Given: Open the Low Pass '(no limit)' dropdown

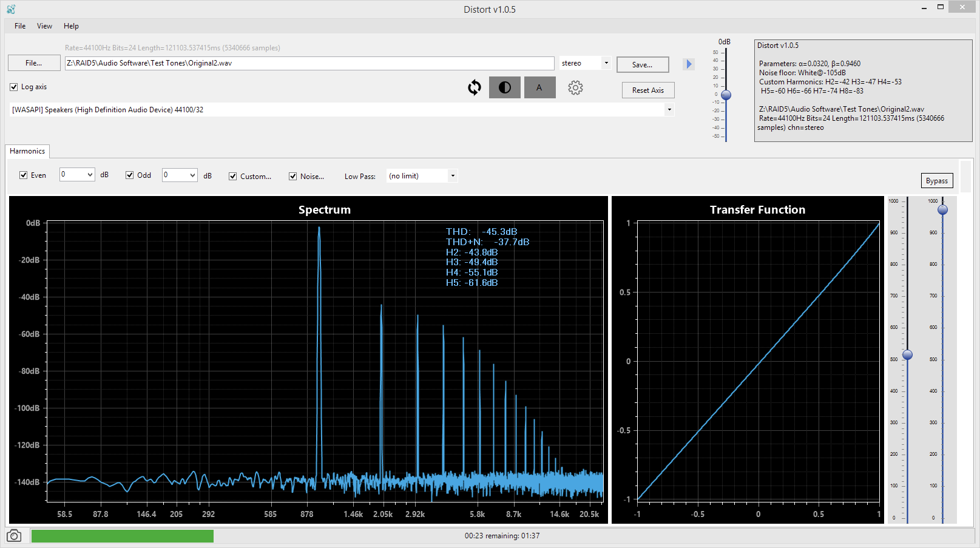Looking at the screenshot, I should (x=422, y=176).
